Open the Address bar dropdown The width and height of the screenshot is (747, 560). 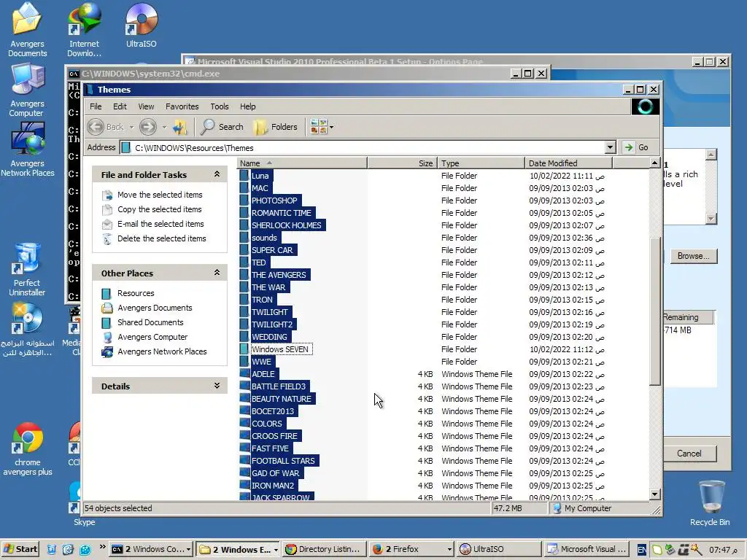tap(611, 147)
